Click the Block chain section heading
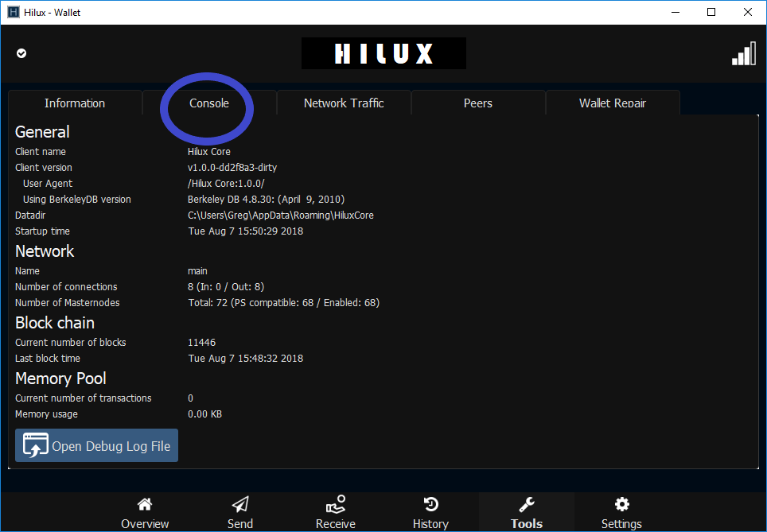767x532 pixels. pos(55,323)
